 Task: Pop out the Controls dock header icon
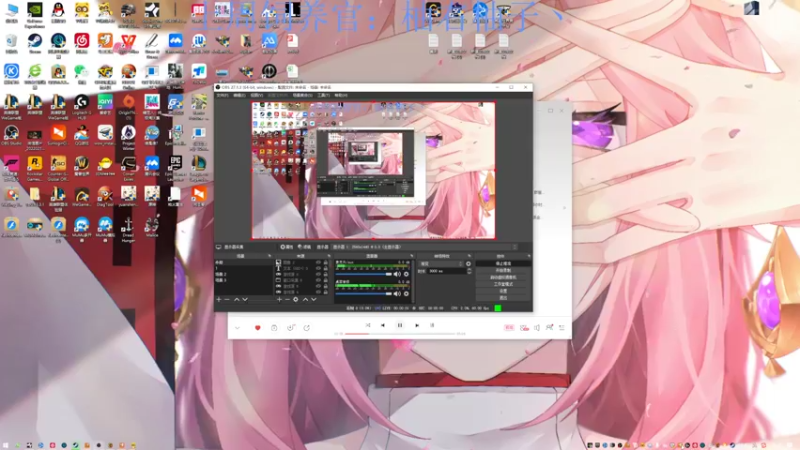(529, 256)
